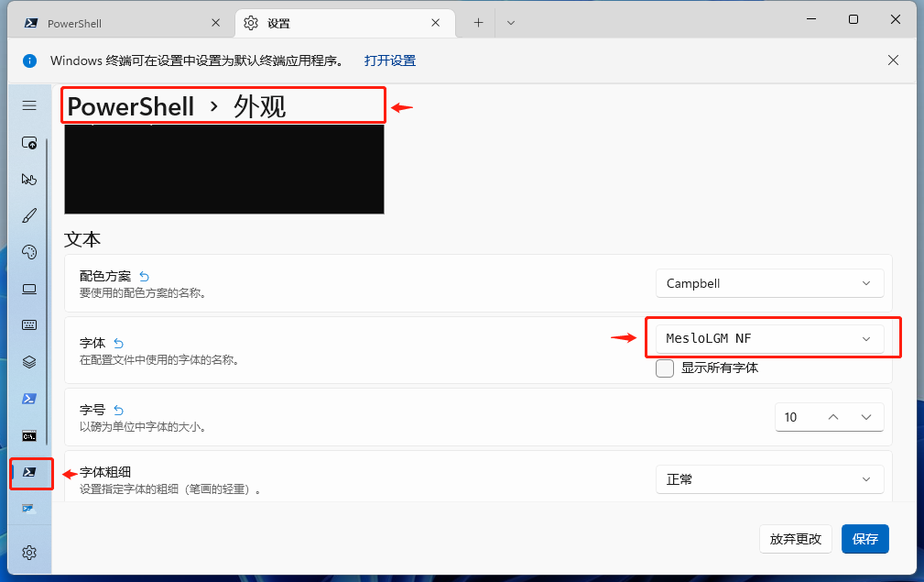This screenshot has height=582, width=924.
Task: Open the Startup settings page icon
Action: click(29, 143)
